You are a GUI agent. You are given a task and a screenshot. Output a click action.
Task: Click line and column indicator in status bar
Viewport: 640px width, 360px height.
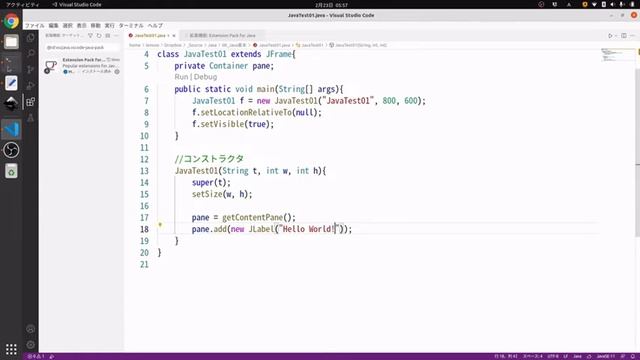[506, 356]
